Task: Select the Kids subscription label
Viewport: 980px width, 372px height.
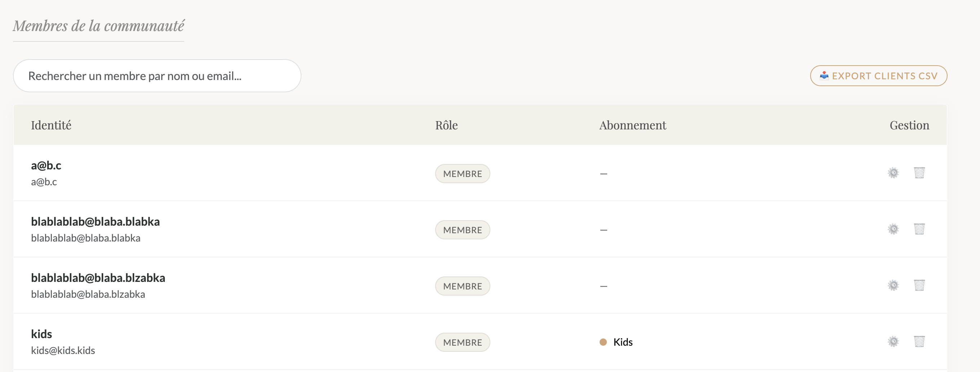Action: pyautogui.click(x=623, y=342)
